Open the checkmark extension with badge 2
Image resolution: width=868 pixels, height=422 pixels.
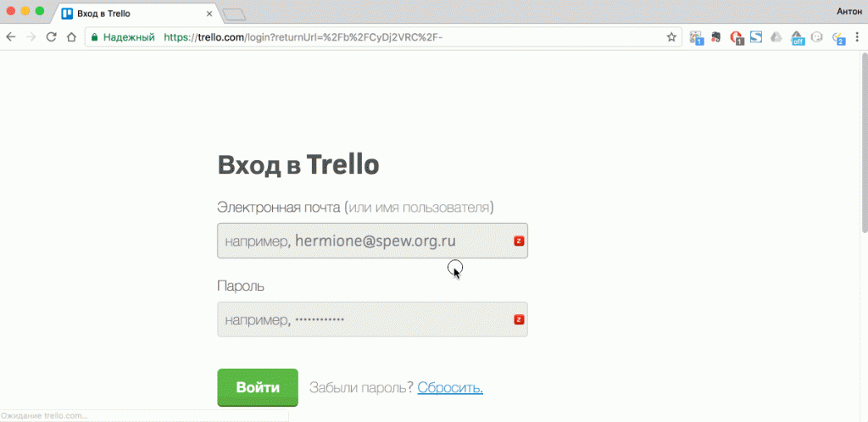837,37
